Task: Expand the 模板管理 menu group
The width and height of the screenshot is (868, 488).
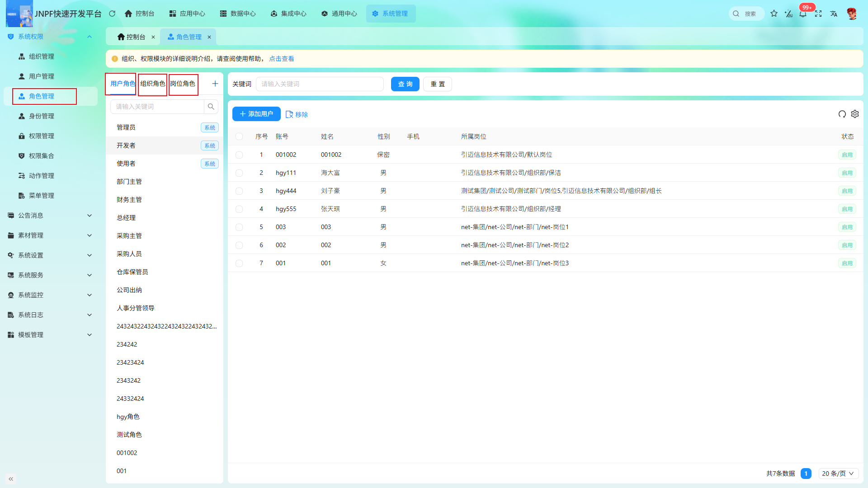Action: [x=50, y=335]
